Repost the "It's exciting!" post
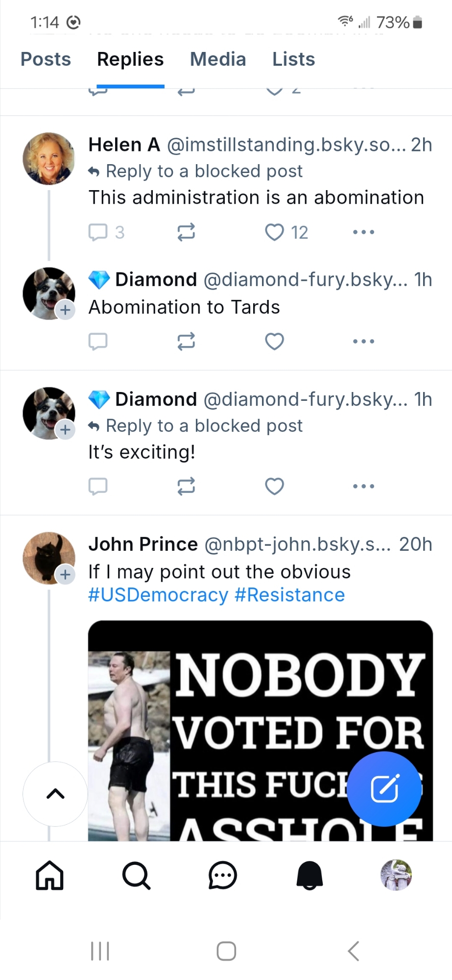452x980 pixels. tap(186, 486)
